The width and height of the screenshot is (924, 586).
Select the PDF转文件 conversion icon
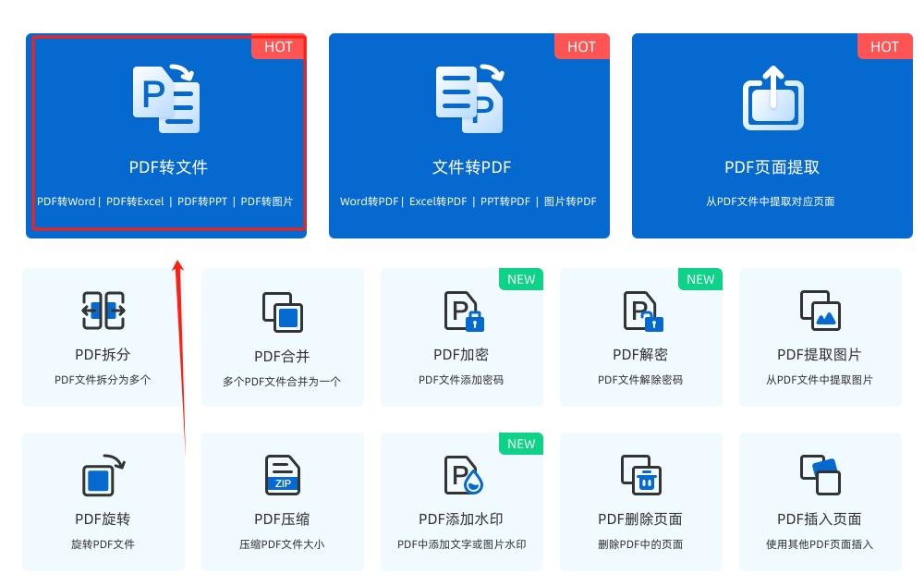tap(166, 95)
